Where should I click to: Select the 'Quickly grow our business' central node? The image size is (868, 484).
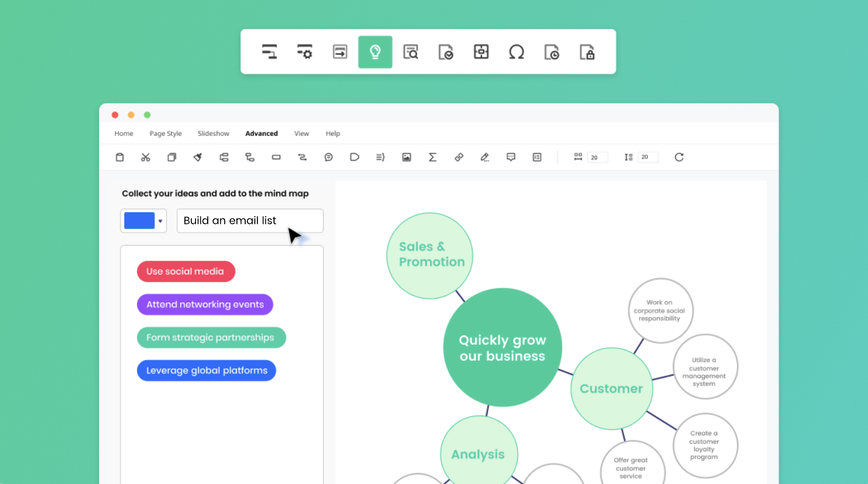[502, 348]
